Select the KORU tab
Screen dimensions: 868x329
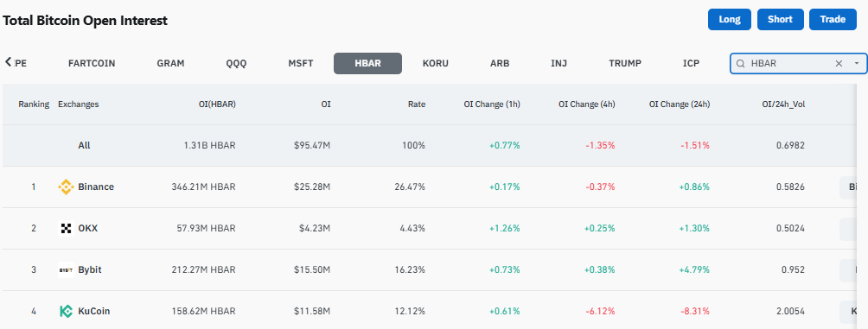tap(435, 63)
